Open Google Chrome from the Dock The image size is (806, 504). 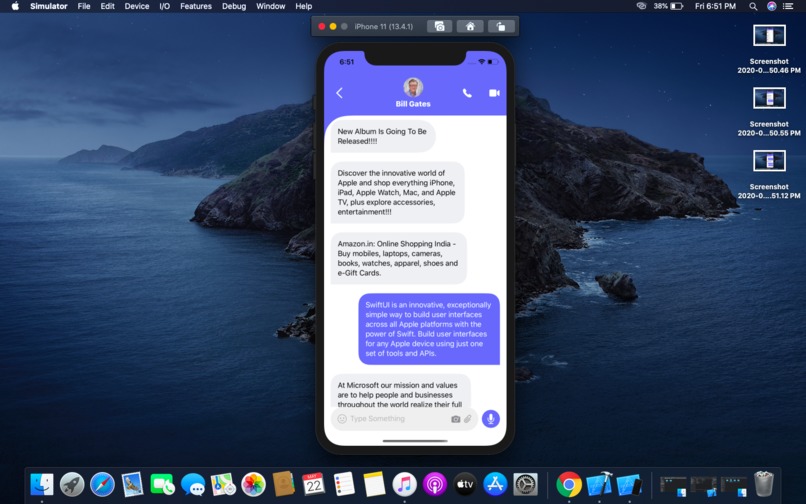point(569,484)
